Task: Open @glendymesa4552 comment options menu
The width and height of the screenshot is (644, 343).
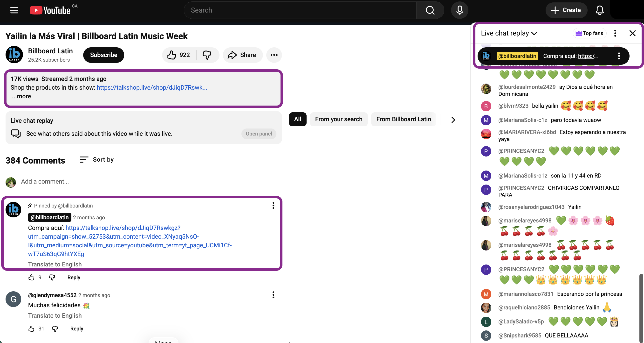Action: 273,295
